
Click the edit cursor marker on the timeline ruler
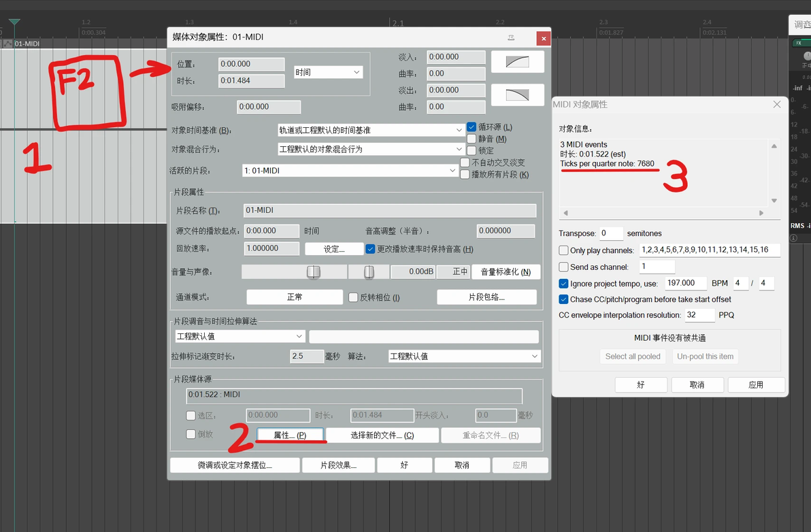(x=14, y=22)
